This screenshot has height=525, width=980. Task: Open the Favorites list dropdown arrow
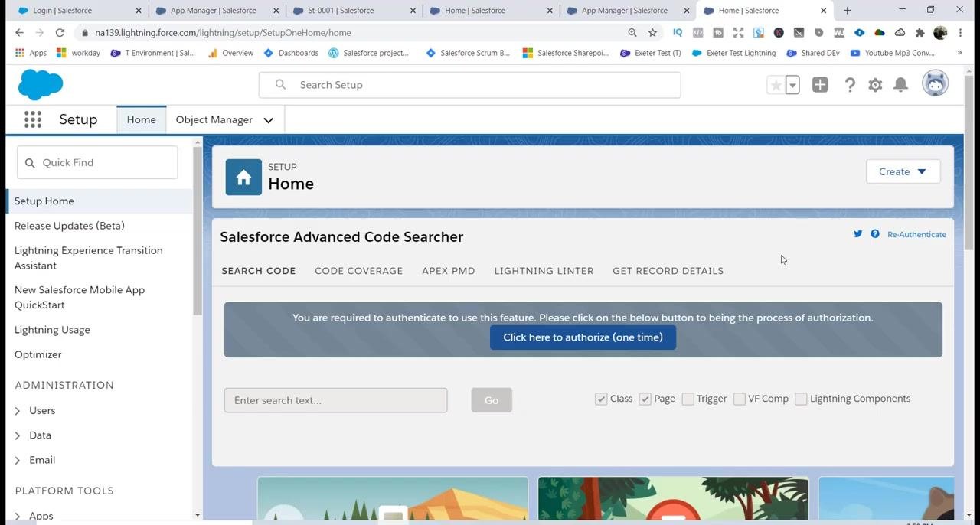pos(792,85)
